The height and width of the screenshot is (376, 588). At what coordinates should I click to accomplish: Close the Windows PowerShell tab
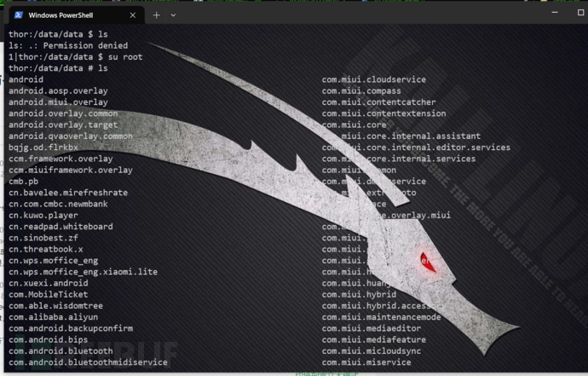tap(133, 15)
